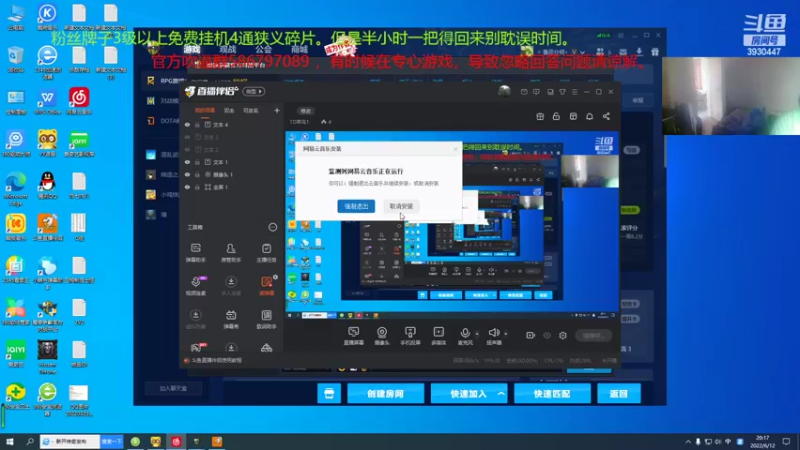The image size is (800, 450).
Task: Switch to the first orange scene tab
Action: point(204,110)
